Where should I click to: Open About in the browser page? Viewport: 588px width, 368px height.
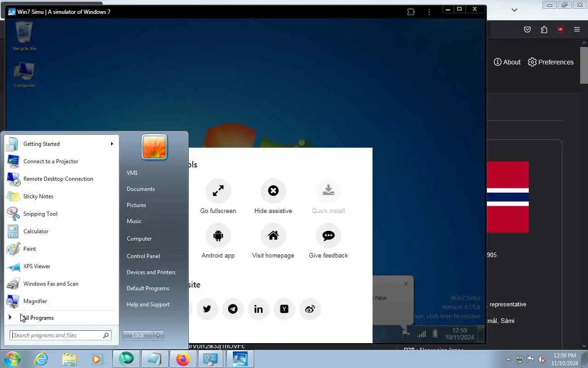(x=507, y=62)
